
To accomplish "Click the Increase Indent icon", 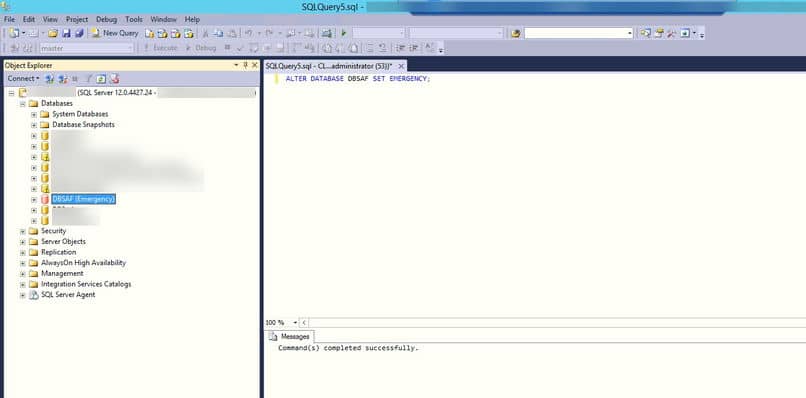I will point(413,48).
